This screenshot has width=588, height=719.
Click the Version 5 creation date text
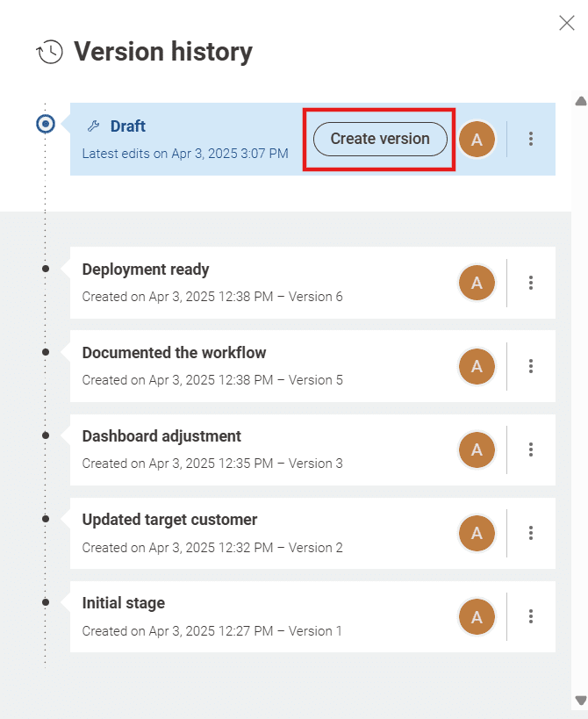point(212,380)
